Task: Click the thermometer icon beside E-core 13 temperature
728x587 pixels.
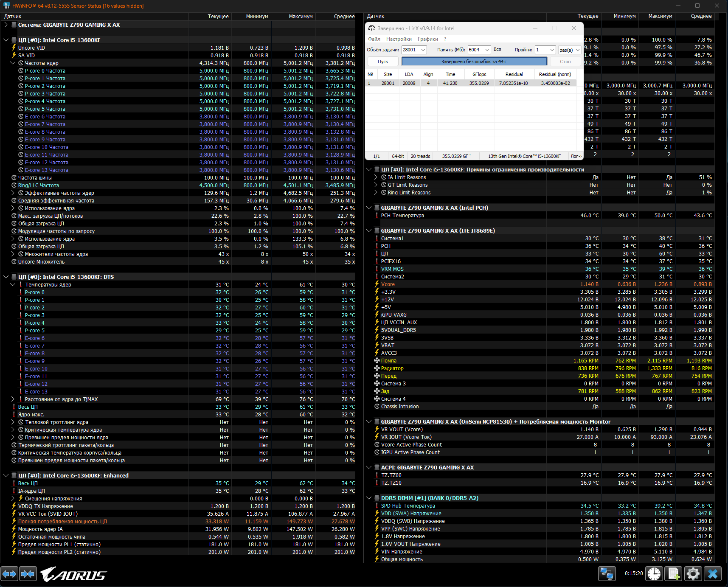Action: 21,391
